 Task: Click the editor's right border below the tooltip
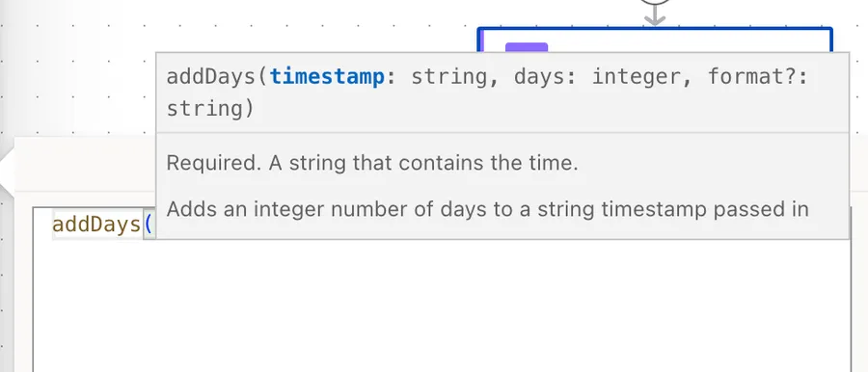pos(851,305)
